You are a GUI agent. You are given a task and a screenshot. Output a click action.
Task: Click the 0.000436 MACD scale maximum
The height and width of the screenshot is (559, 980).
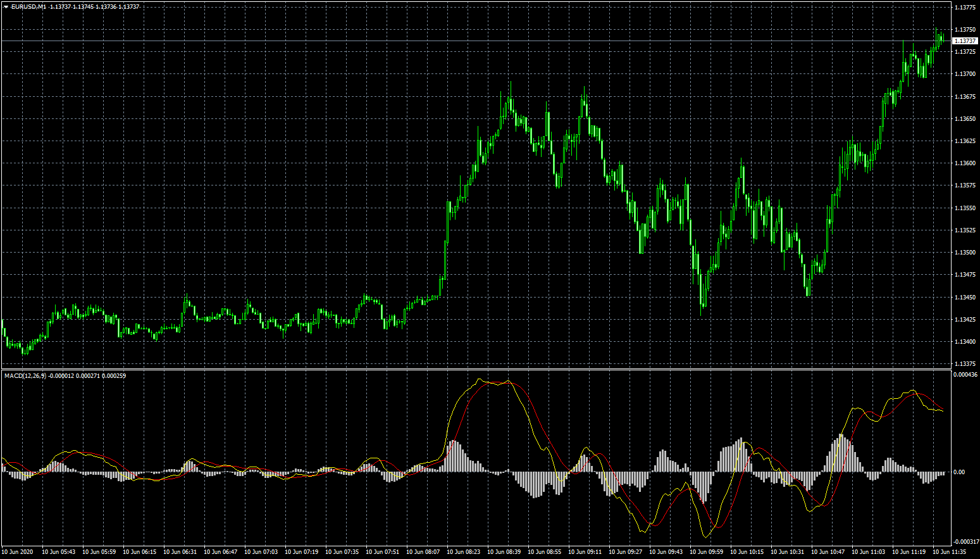tap(966, 375)
